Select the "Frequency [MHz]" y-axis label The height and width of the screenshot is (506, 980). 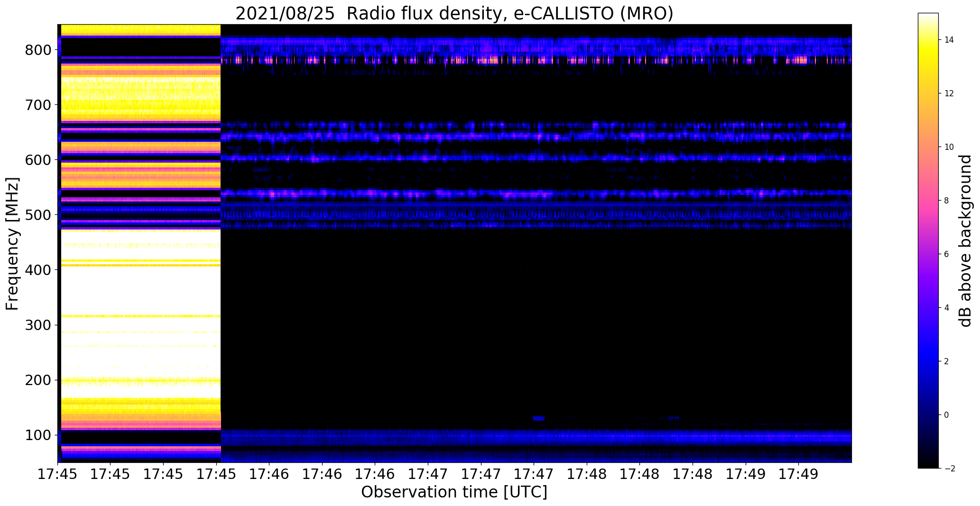pos(13,244)
